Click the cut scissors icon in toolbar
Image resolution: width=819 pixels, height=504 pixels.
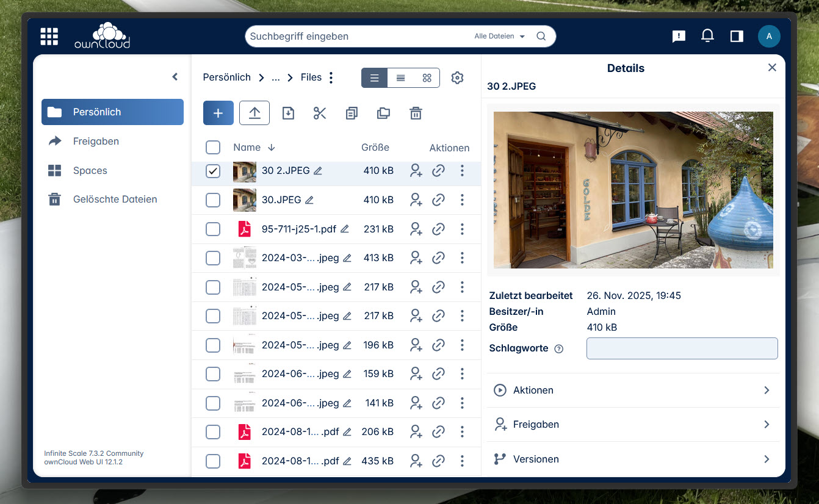click(x=320, y=113)
